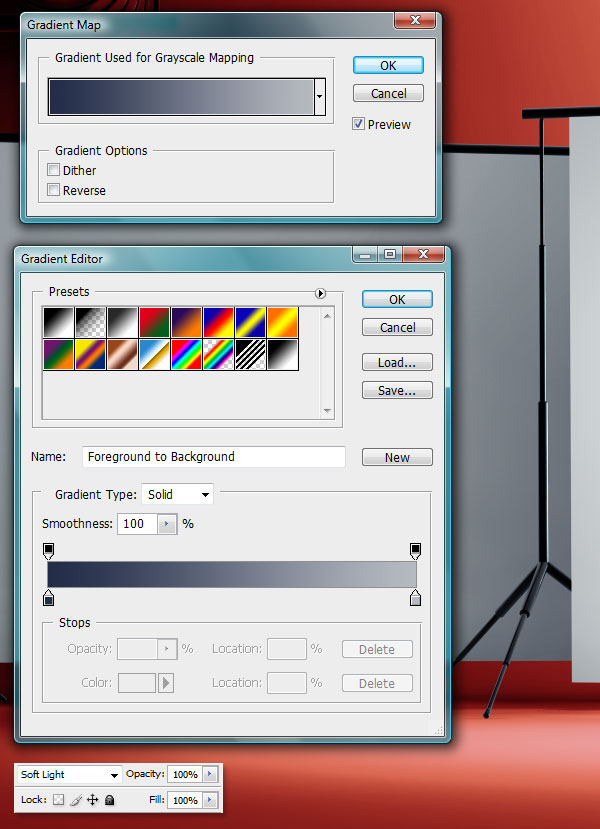Click OK in Gradient Map dialog
600x829 pixels.
(388, 65)
